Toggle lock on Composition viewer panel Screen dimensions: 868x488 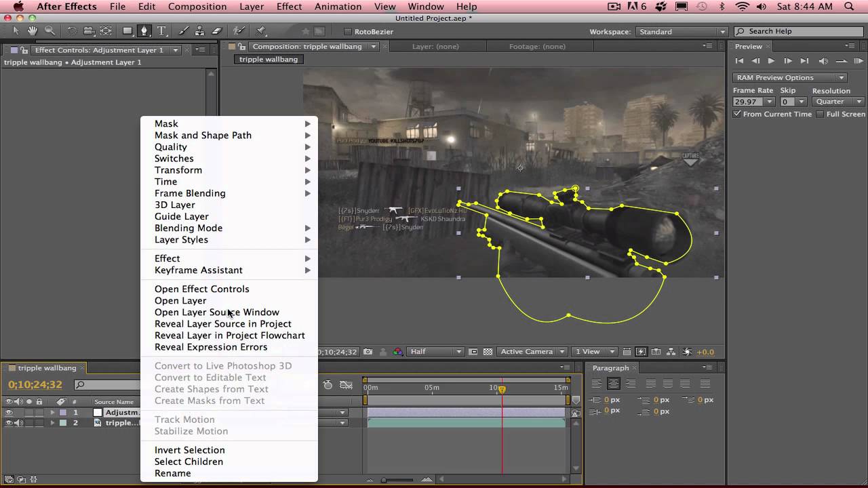tap(242, 47)
